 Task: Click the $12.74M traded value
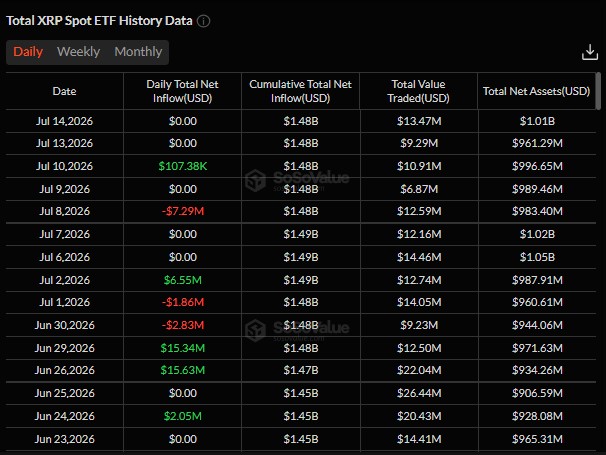pos(419,280)
